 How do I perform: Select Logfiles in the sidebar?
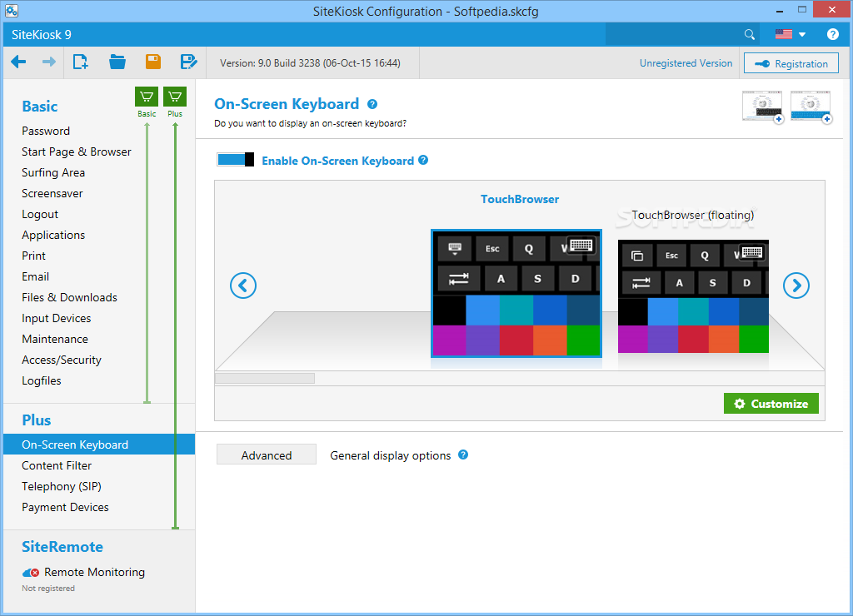pyautogui.click(x=42, y=380)
